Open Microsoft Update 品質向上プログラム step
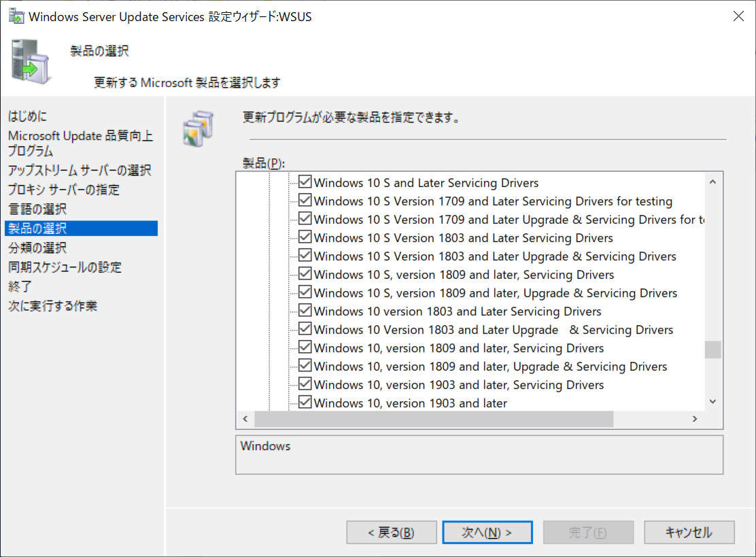The height and width of the screenshot is (557, 756). pos(80,143)
